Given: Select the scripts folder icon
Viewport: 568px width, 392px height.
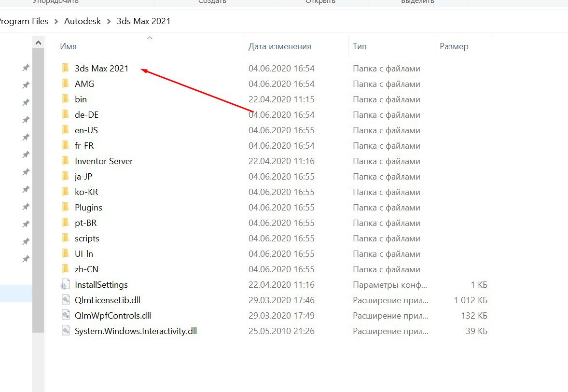Looking at the screenshot, I should (x=66, y=238).
